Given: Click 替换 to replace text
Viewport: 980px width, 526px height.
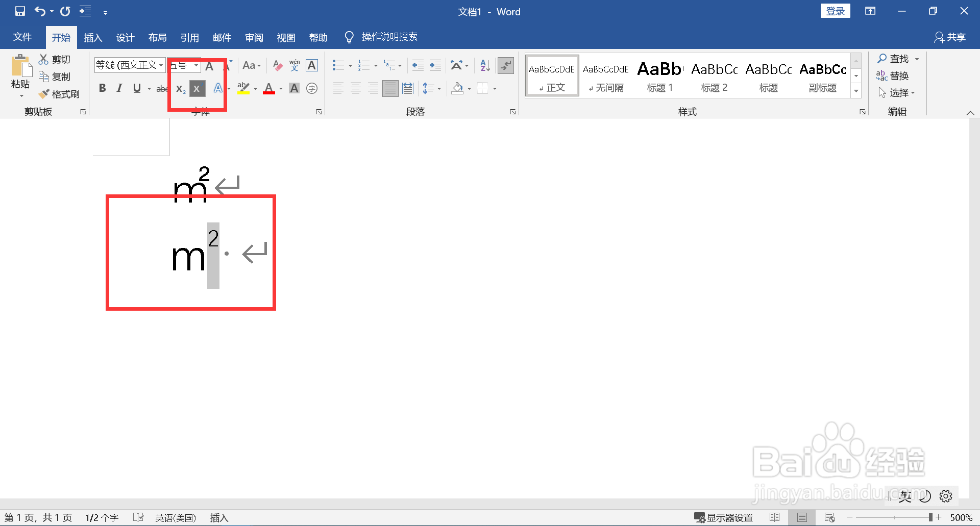Looking at the screenshot, I should (x=893, y=76).
